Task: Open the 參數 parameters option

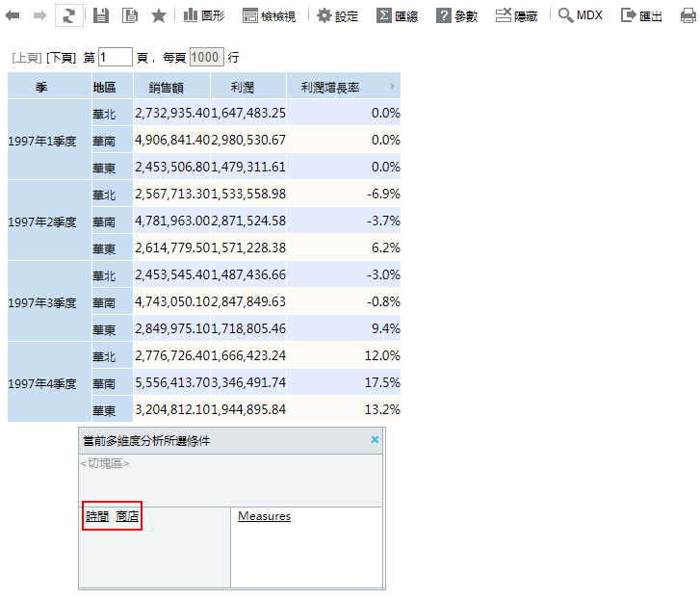Action: click(456, 15)
